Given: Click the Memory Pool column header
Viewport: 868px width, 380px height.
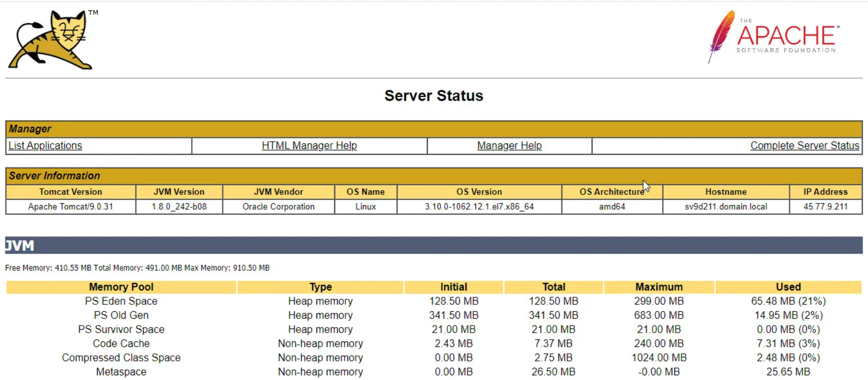Looking at the screenshot, I should [x=121, y=287].
